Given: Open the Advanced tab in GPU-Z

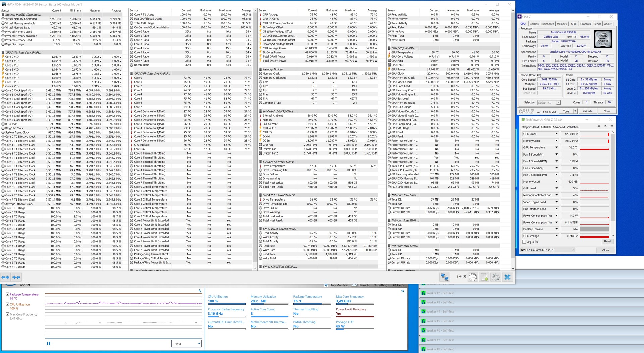Looking at the screenshot, I should (558, 127).
